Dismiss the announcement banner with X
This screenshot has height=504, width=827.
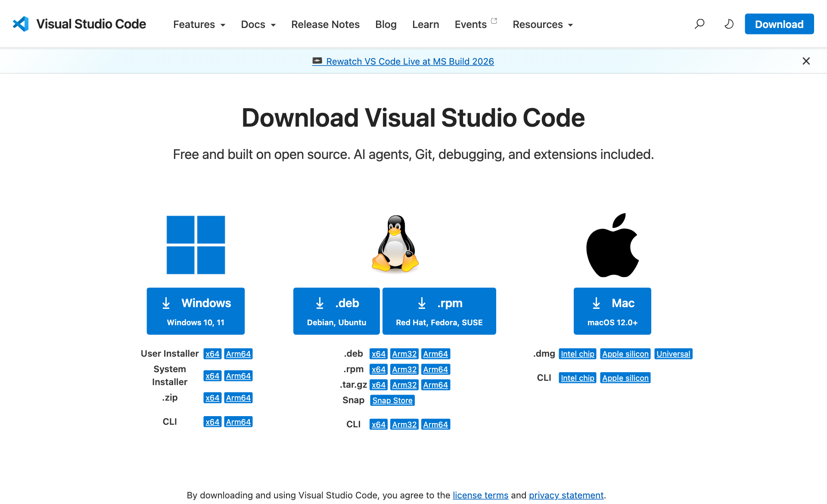806,61
